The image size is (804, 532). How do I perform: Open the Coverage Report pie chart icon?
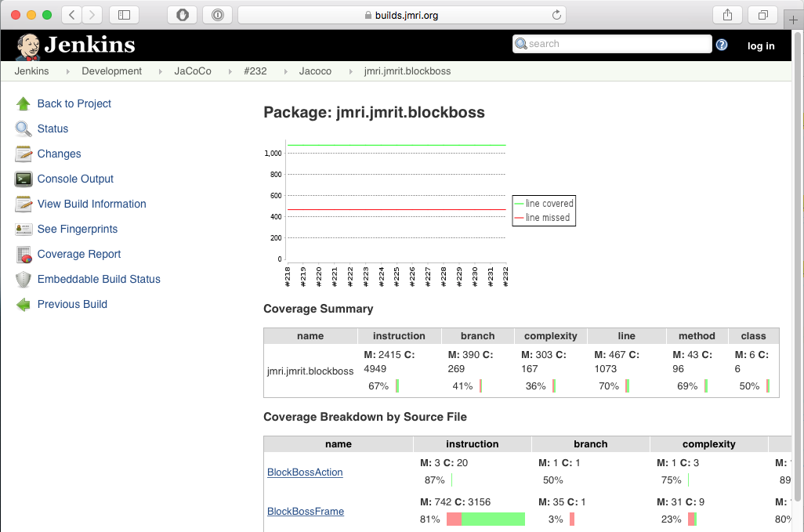click(x=23, y=254)
